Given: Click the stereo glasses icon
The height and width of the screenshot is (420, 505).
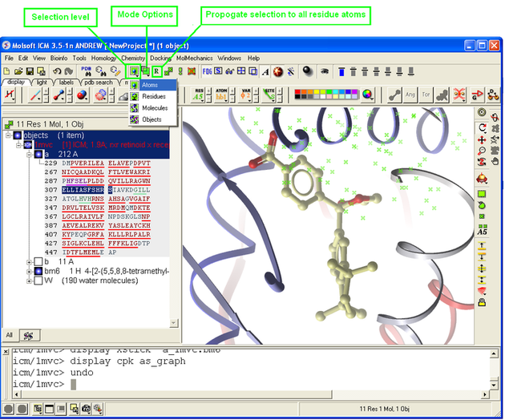Looking at the screenshot, I should click(229, 71).
